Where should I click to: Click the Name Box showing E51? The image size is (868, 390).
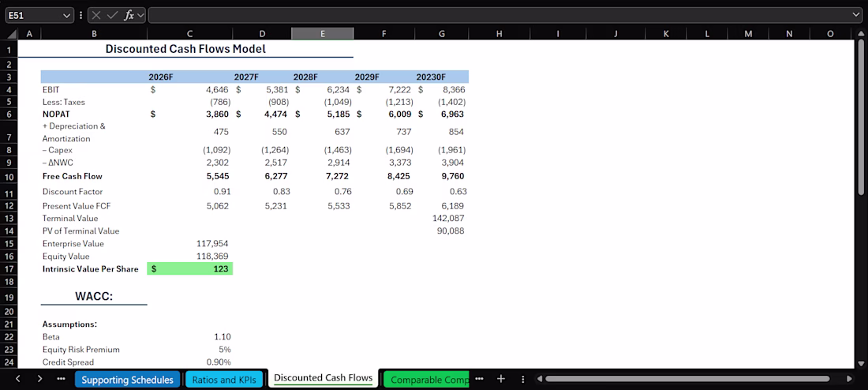tap(33, 16)
